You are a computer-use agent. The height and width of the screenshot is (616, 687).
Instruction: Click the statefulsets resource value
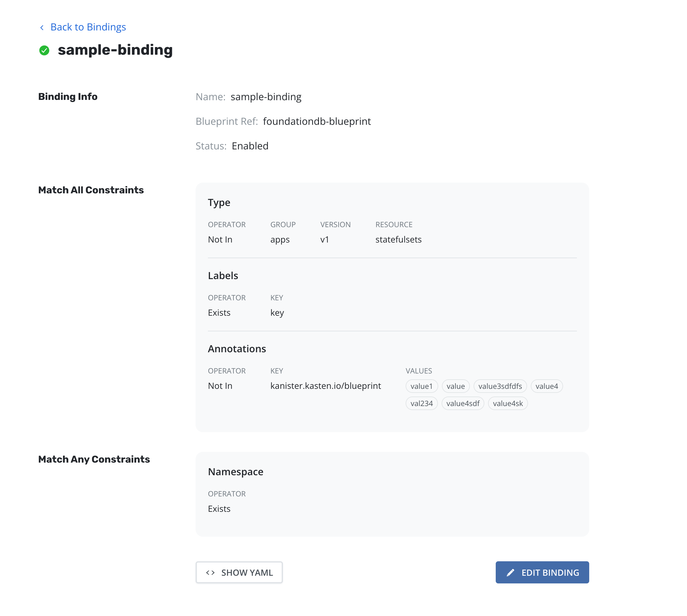pyautogui.click(x=398, y=240)
